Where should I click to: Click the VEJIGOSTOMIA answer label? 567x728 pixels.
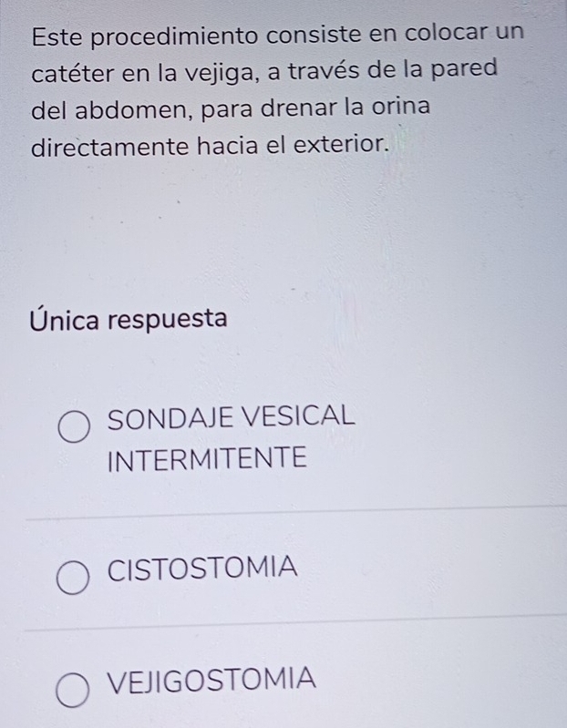click(x=211, y=679)
